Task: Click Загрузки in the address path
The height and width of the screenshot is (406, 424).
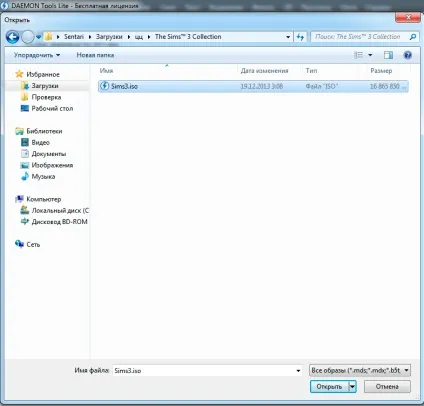Action: (109, 37)
